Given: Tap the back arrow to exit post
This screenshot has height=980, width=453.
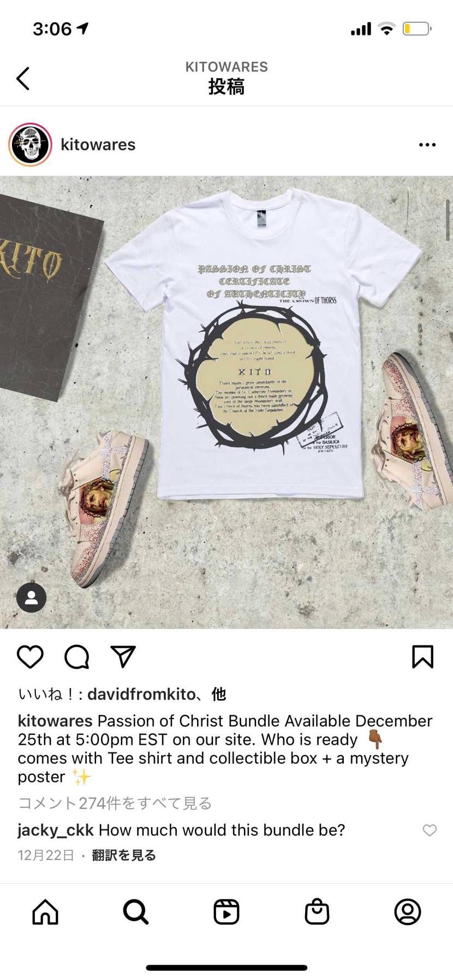Looking at the screenshot, I should 23,79.
